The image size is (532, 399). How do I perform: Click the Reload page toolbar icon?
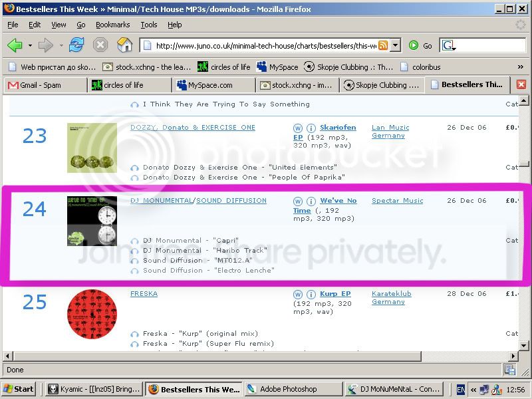tap(77, 45)
